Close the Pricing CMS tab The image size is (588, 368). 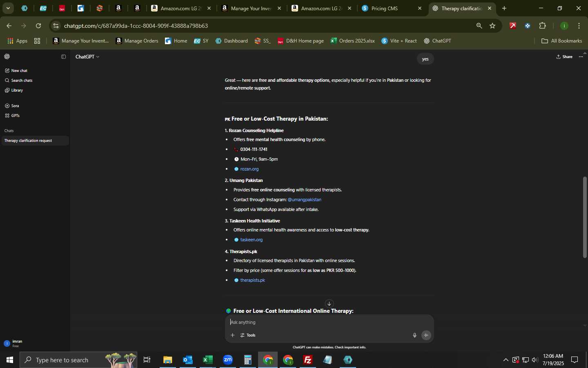point(420,8)
